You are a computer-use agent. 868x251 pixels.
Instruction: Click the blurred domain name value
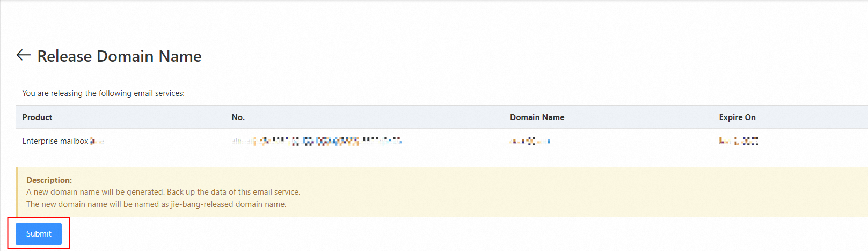pos(530,141)
